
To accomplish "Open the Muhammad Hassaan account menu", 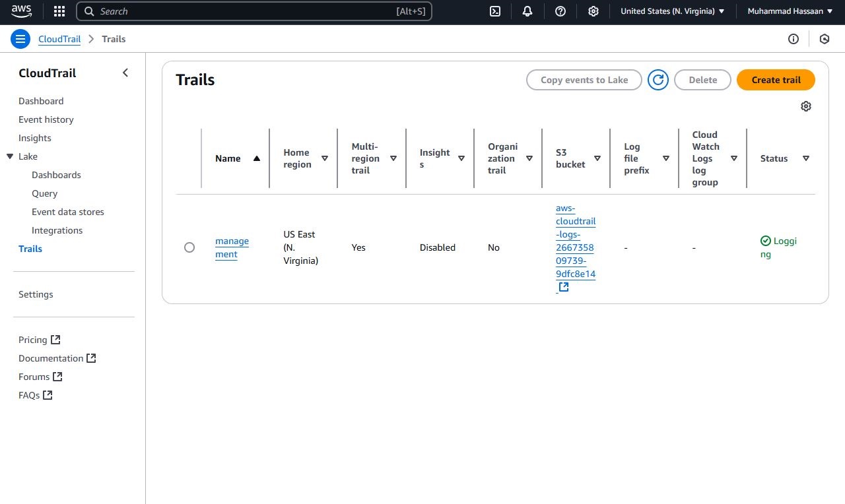I will [790, 11].
